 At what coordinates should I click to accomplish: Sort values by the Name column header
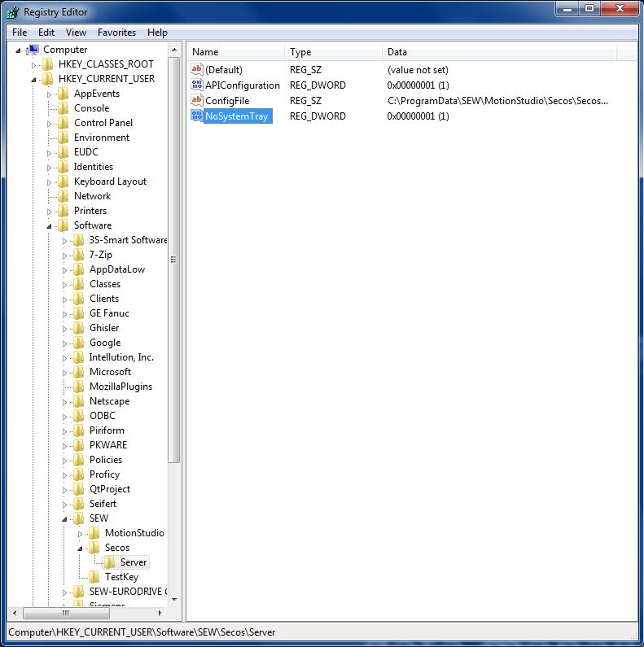click(234, 52)
